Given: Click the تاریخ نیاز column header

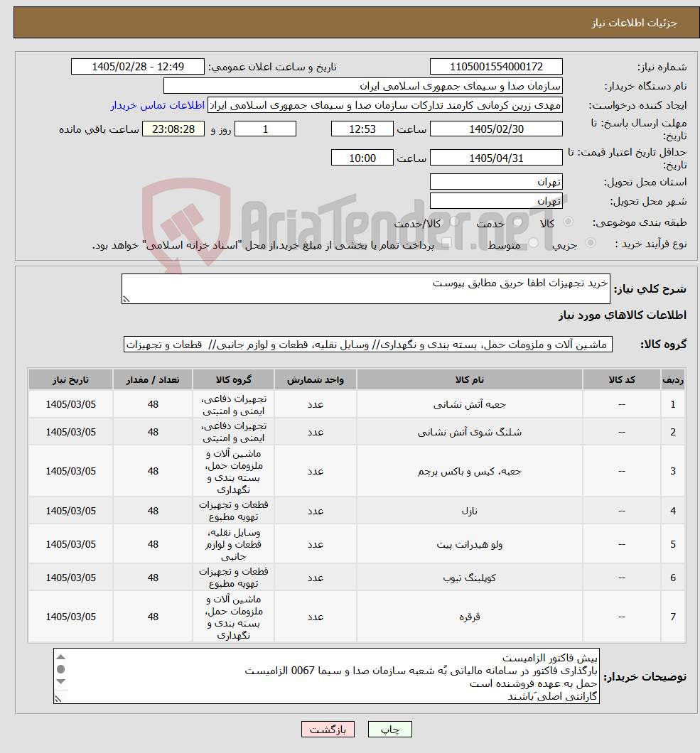Looking at the screenshot, I should (x=70, y=380).
